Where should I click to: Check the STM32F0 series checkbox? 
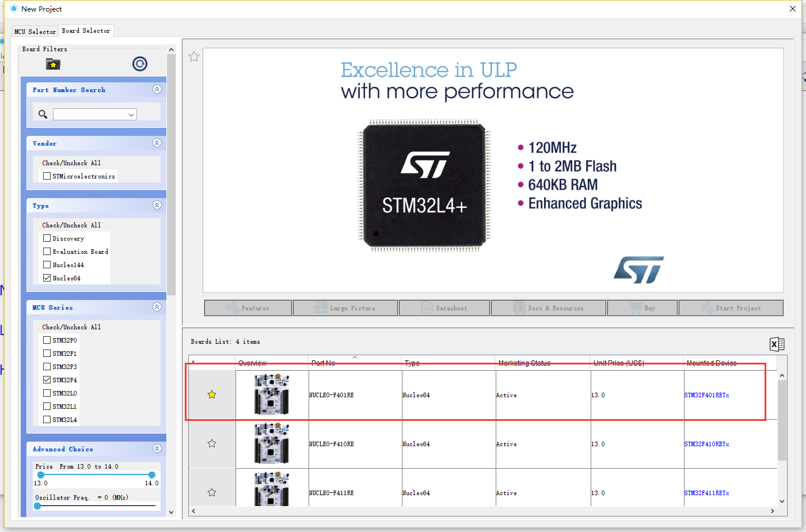47,340
